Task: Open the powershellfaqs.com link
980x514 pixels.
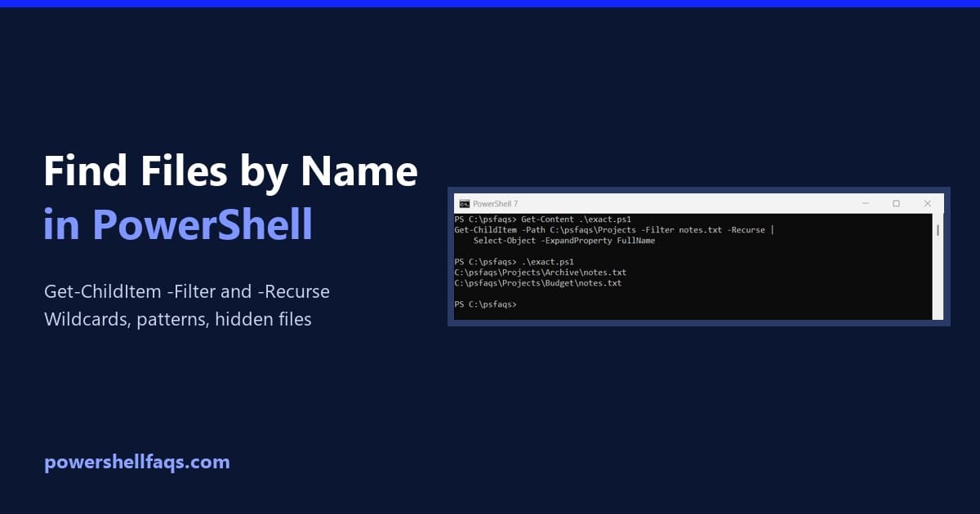Action: point(137,463)
